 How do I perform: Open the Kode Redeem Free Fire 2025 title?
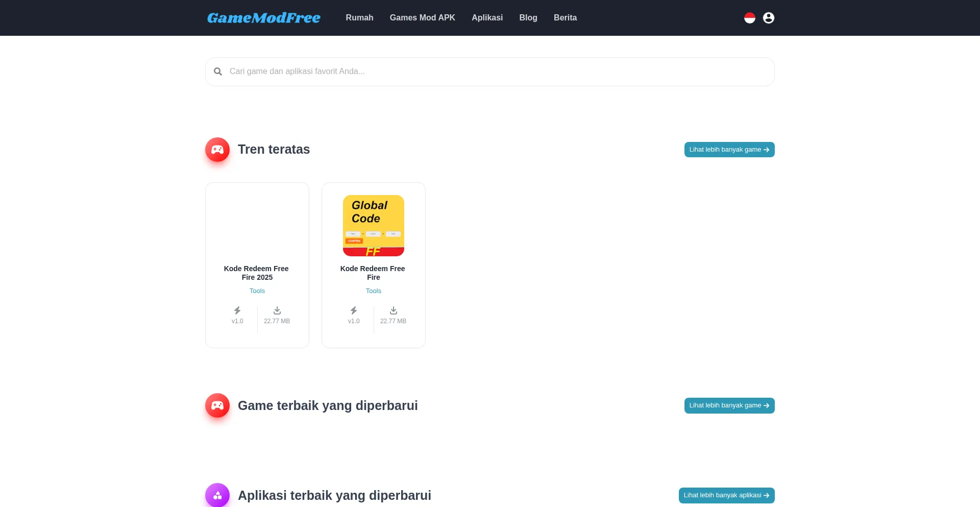coord(257,273)
